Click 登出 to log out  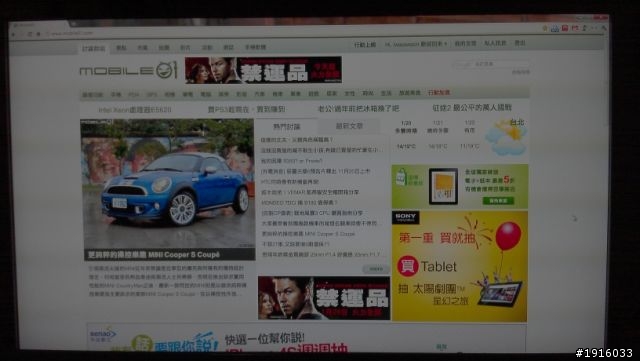(x=520, y=43)
